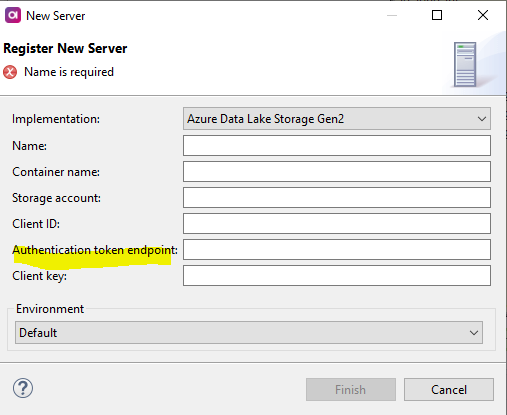
Task: Click the Environment group title label
Action: (x=50, y=309)
